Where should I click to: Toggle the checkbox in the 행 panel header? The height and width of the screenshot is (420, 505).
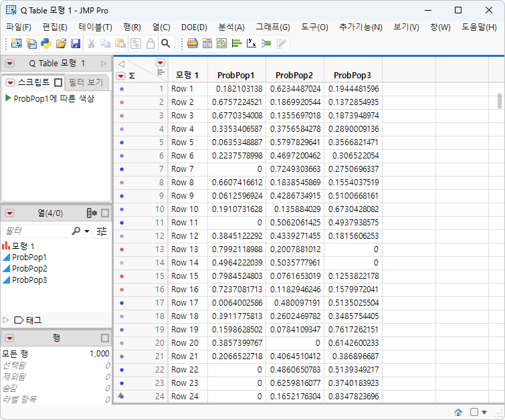[x=105, y=338]
